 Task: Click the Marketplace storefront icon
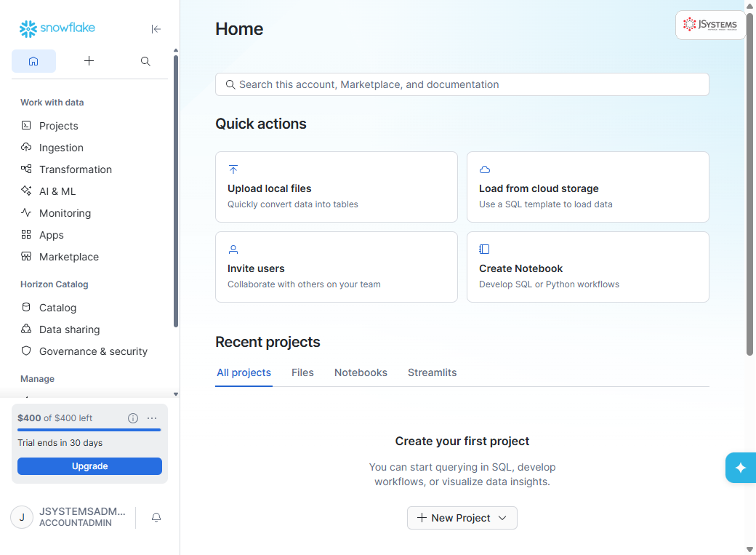26,256
